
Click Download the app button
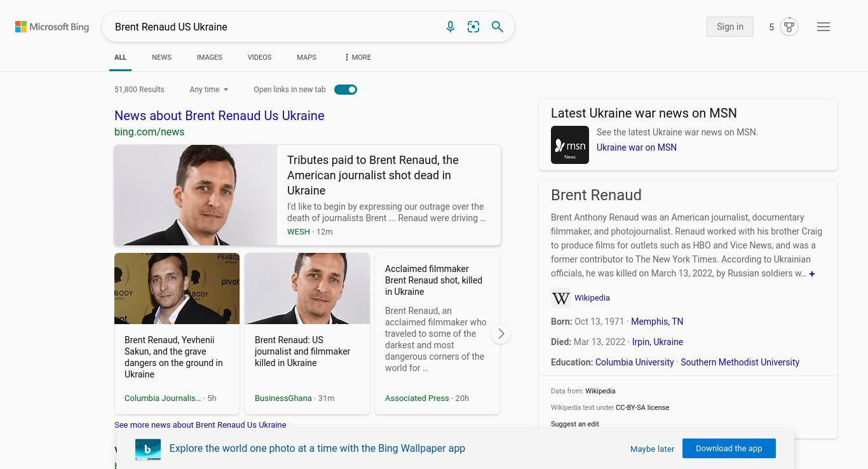[x=729, y=448]
